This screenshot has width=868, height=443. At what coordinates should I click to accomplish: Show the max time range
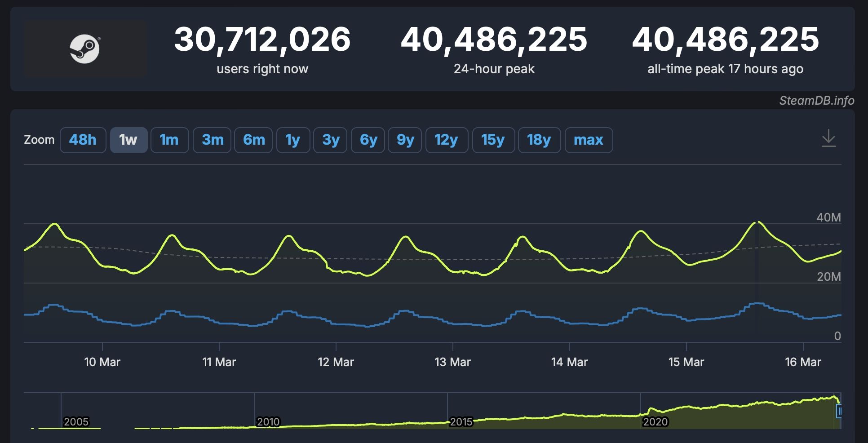589,140
